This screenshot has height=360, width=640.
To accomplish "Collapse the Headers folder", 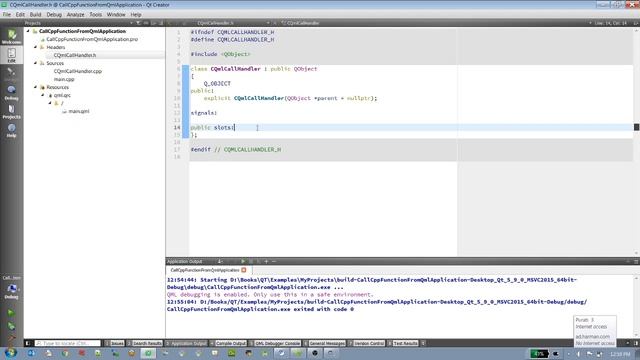I will point(36,47).
